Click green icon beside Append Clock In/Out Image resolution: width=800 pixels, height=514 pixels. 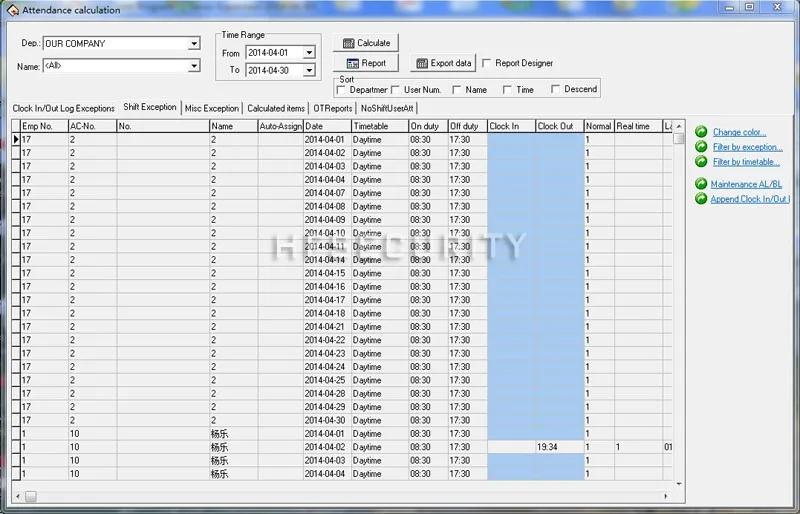click(x=702, y=199)
